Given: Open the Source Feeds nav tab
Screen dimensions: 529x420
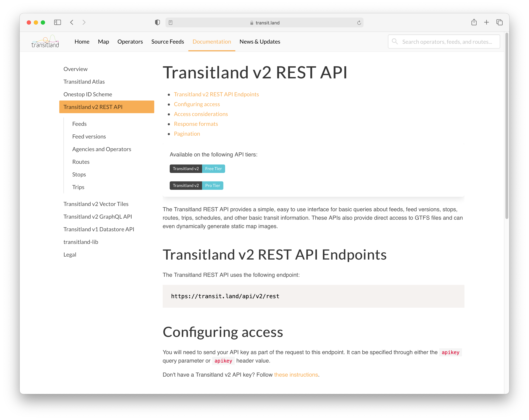Looking at the screenshot, I should coord(167,42).
